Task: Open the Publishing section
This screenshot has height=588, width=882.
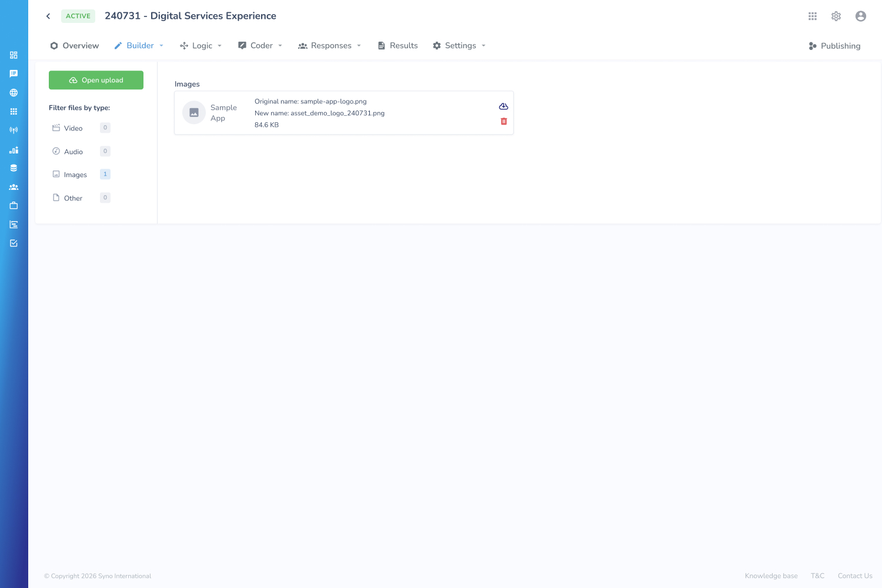Action: click(834, 46)
